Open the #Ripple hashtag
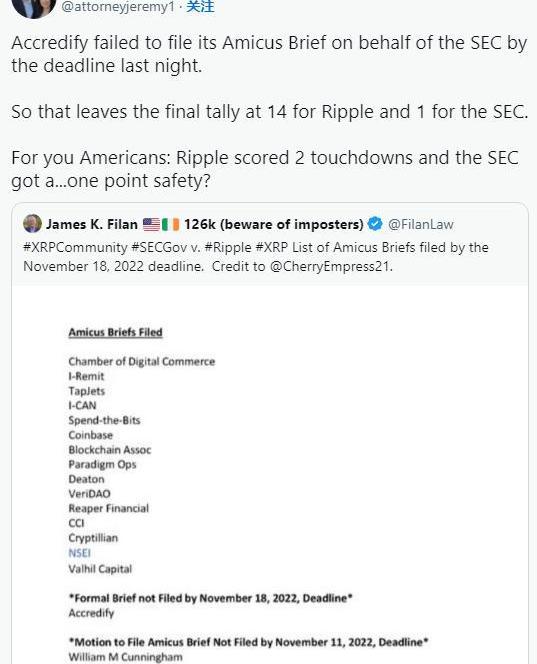537x664 pixels. point(228,247)
